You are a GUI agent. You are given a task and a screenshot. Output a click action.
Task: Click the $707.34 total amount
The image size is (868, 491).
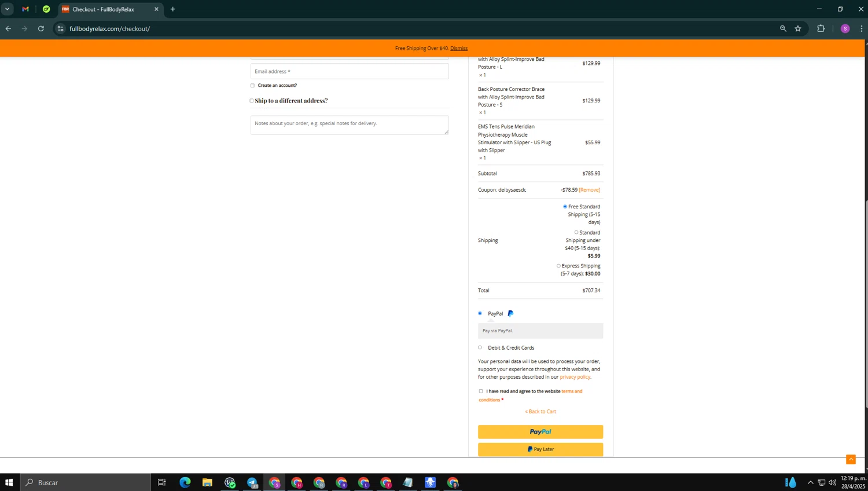pyautogui.click(x=591, y=291)
